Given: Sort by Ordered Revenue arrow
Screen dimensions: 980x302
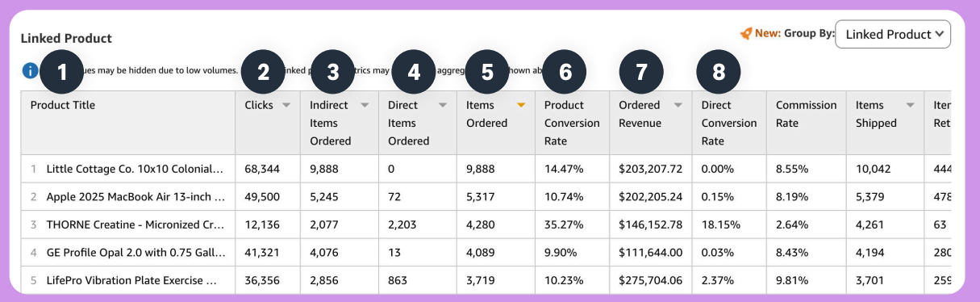Looking at the screenshot, I should click(x=678, y=105).
